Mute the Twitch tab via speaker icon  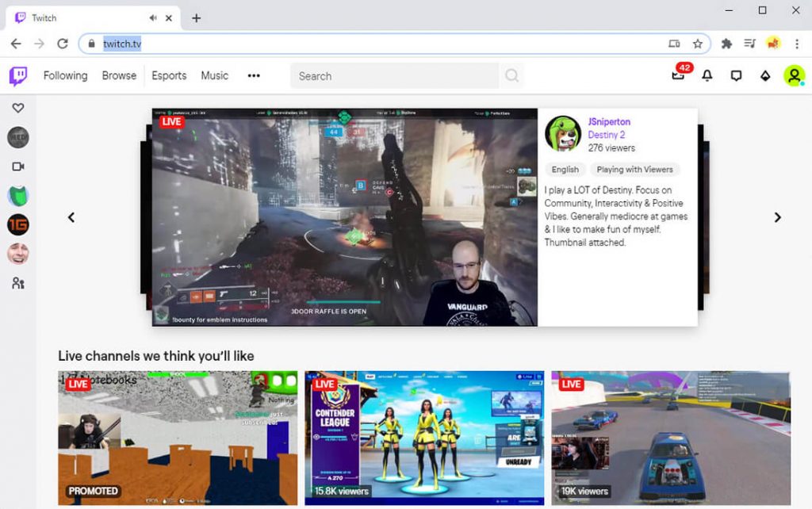pyautogui.click(x=153, y=17)
